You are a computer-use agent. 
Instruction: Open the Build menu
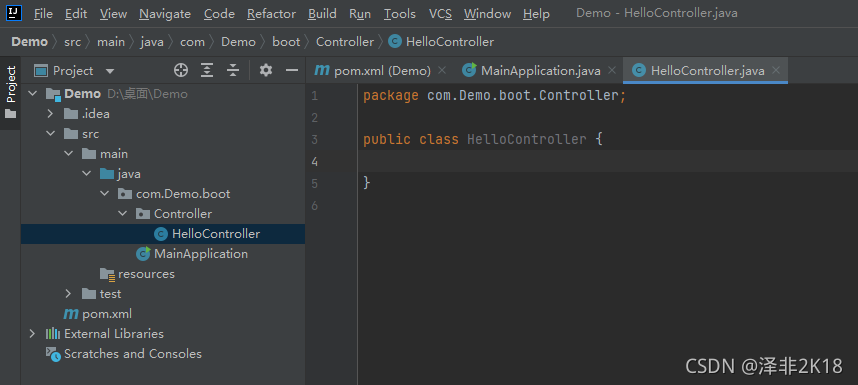[x=322, y=14]
